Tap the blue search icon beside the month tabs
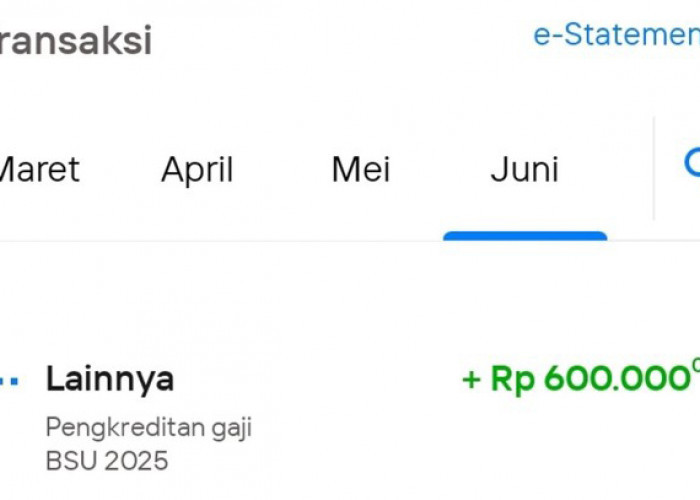 tap(692, 163)
